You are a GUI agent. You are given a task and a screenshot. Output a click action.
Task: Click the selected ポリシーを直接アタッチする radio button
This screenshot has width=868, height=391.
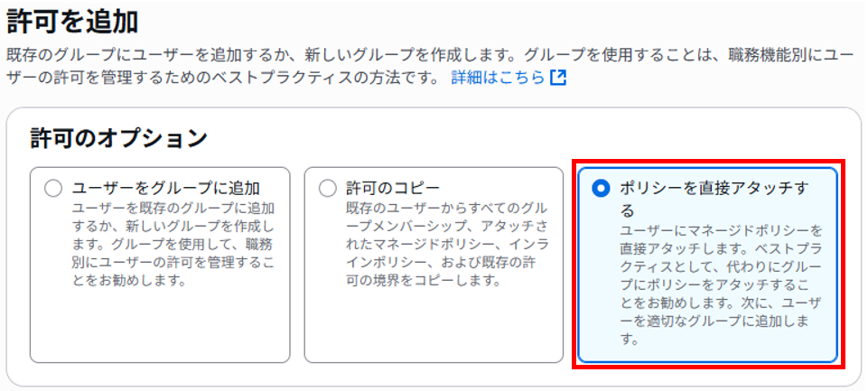coord(600,189)
